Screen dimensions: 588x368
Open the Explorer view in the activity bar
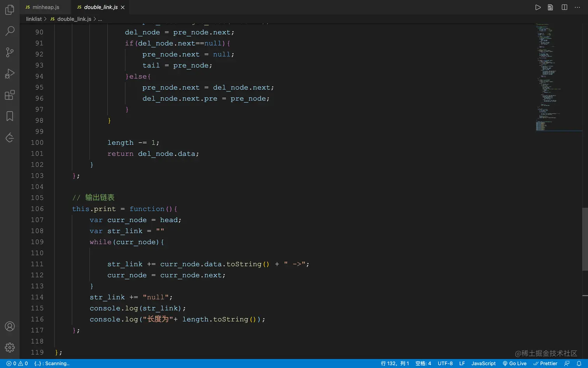(x=10, y=9)
